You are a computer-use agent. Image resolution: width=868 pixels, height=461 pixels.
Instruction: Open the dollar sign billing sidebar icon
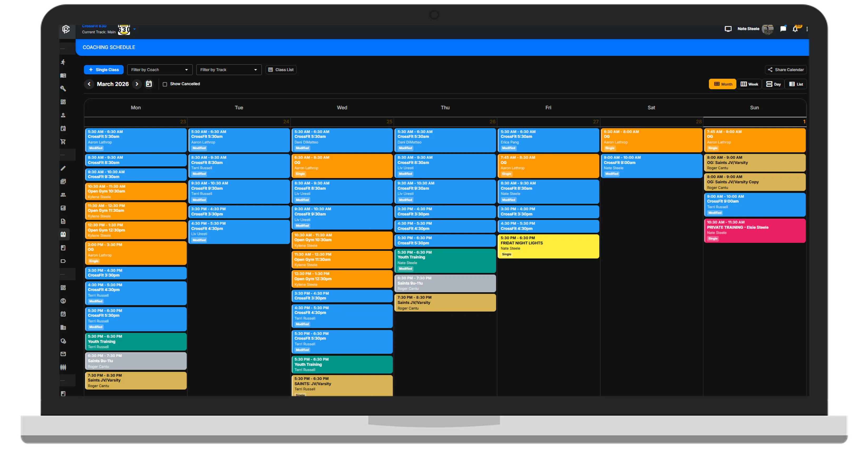63,300
